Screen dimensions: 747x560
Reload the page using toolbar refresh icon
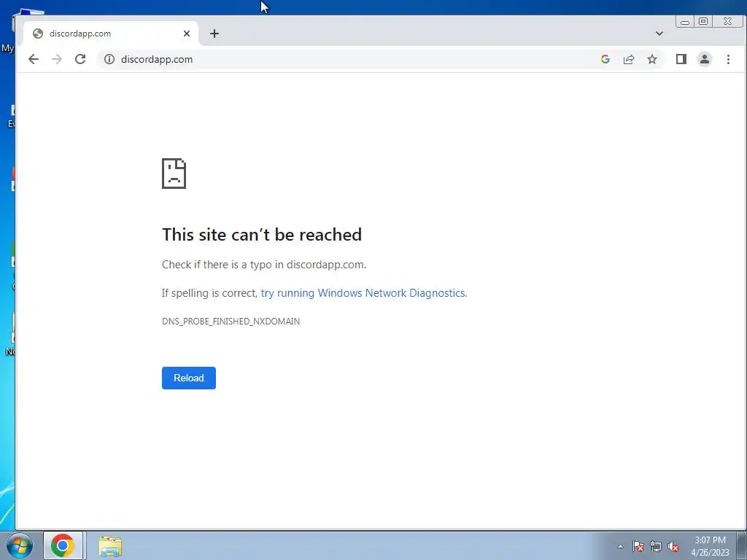pyautogui.click(x=80, y=59)
